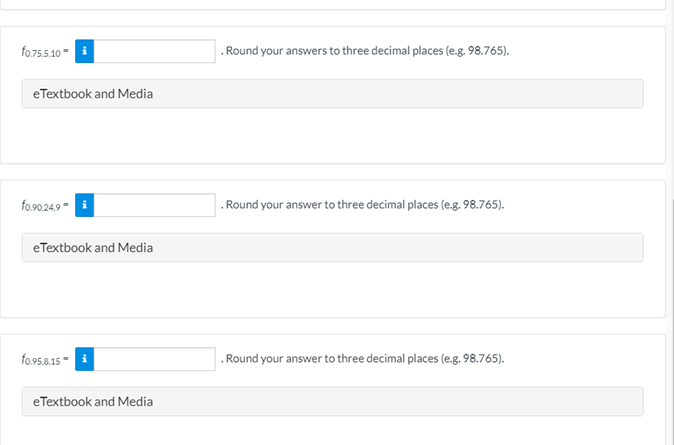Image resolution: width=674 pixels, height=445 pixels.
Task: Click on the f0.95,8,15 label
Action: (x=44, y=359)
